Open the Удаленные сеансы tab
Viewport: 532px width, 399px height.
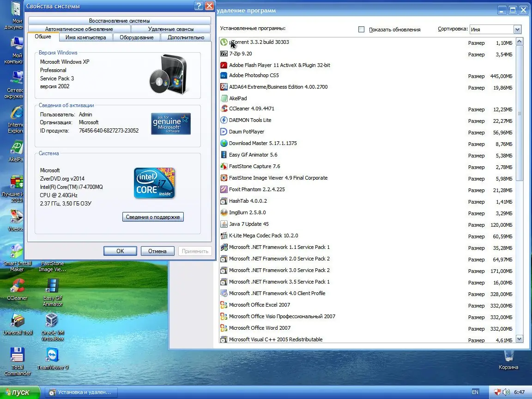click(x=171, y=29)
